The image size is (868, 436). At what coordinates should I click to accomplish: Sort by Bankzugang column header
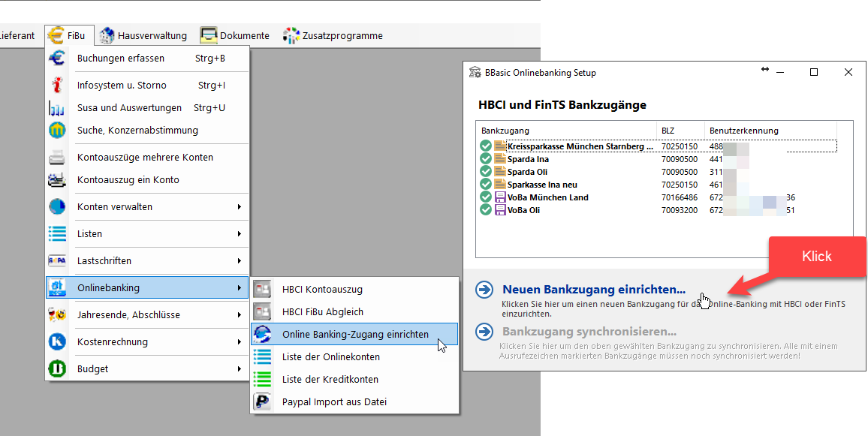click(x=566, y=131)
